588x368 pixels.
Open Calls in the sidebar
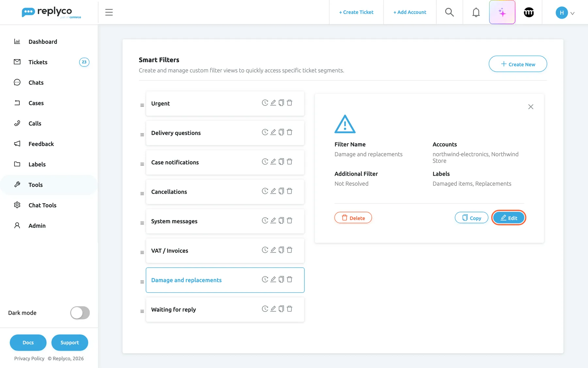pos(35,124)
